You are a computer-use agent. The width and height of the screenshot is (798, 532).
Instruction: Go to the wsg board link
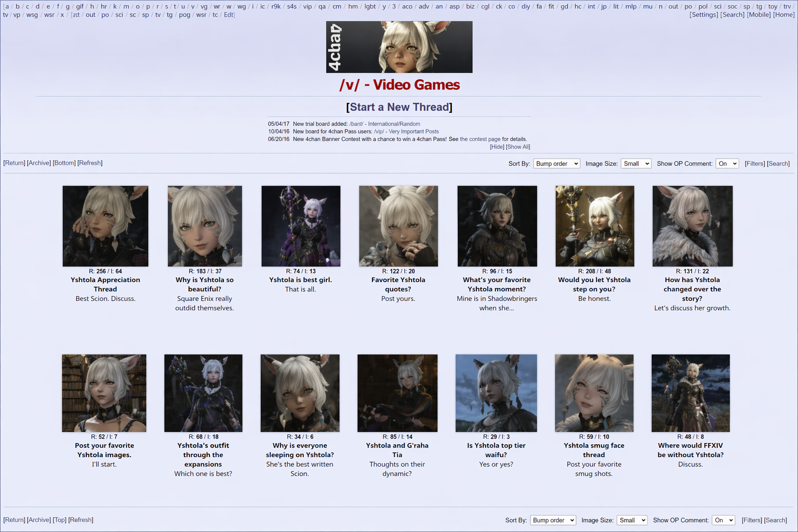click(32, 15)
